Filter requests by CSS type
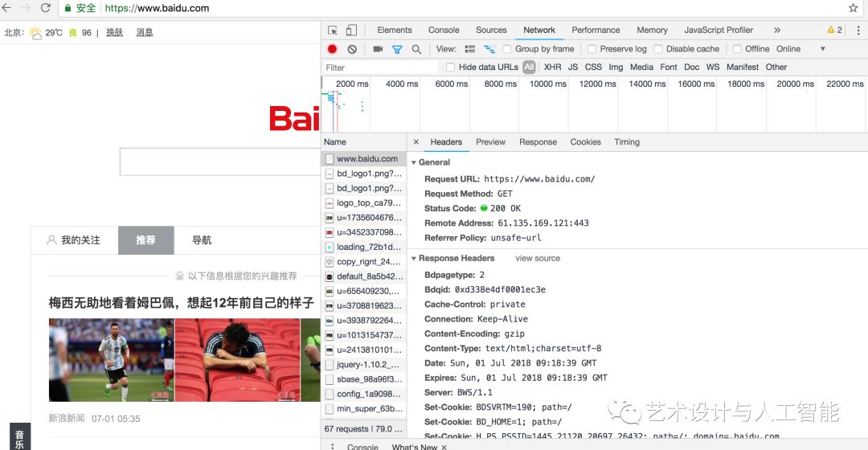 click(x=593, y=67)
